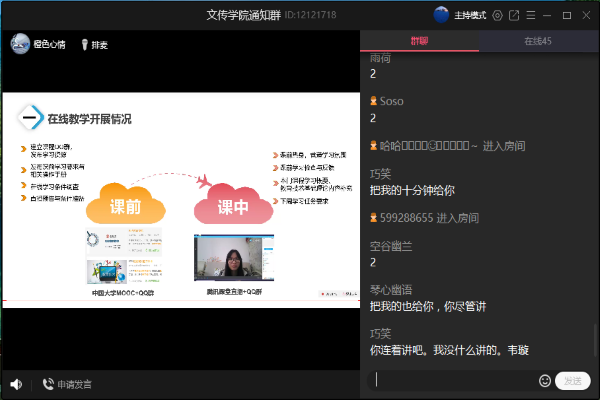Open the emoji picker in chat
Screen dimensions: 600x400
coord(545,380)
